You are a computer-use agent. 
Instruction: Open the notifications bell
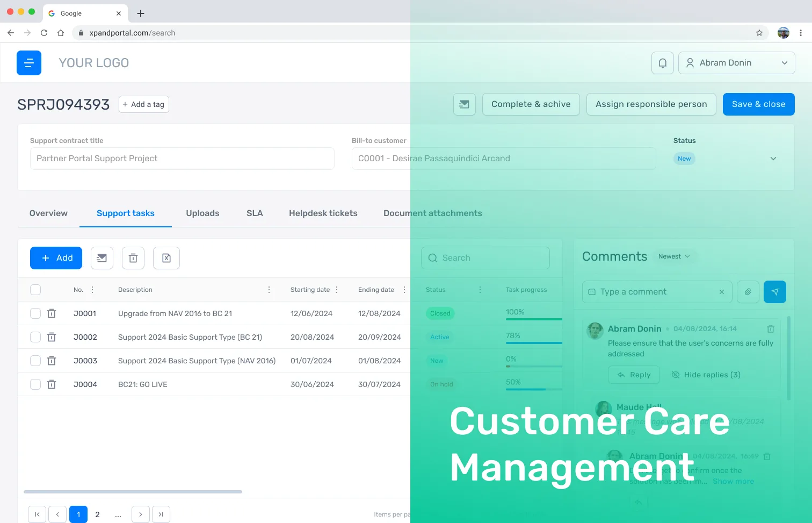(663, 63)
